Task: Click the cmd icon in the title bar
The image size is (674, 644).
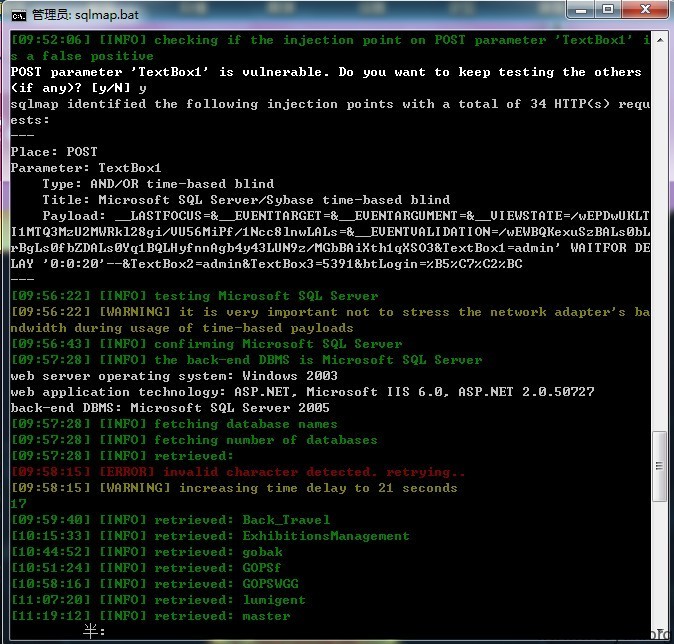Action: (x=18, y=16)
